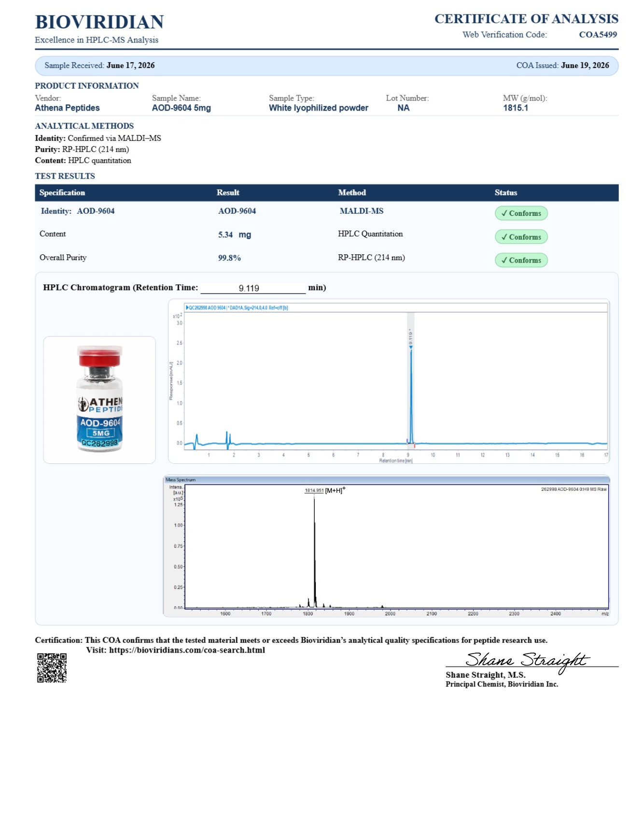Viewport: 644px width, 834px height.
Task: Click the sample type 'White lyophilized powder'
Action: 319,108
